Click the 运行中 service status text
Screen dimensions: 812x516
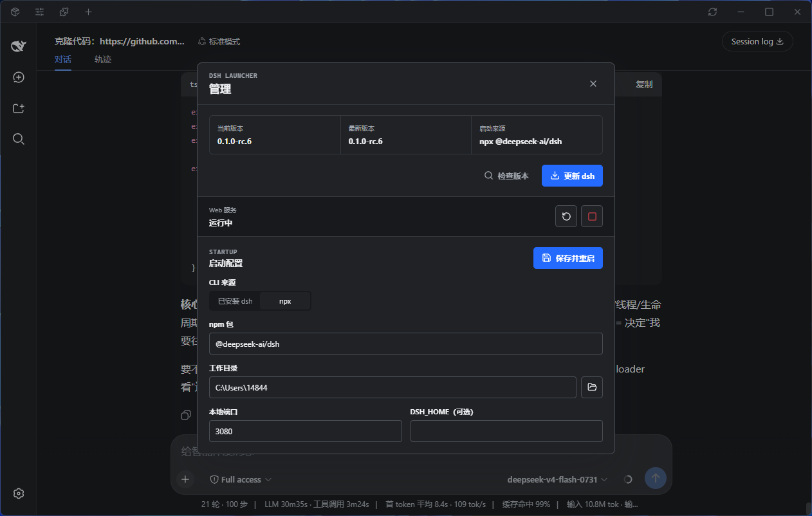pyautogui.click(x=221, y=223)
